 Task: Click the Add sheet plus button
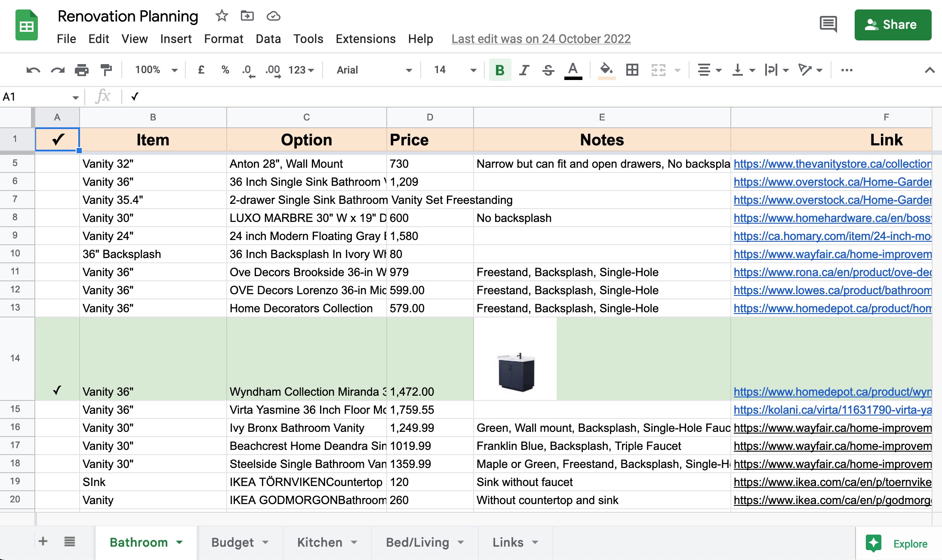point(43,542)
